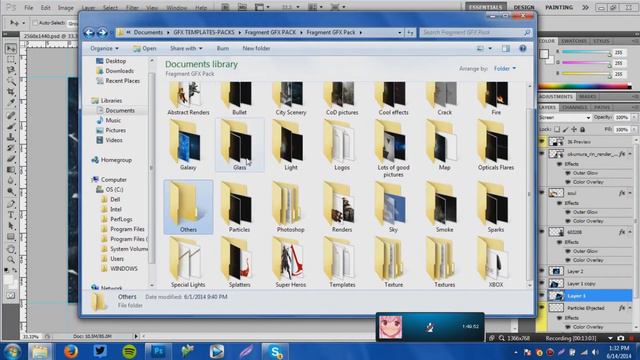The height and width of the screenshot is (360, 640).
Task: Open the address bar history dropdown
Action: click(x=400, y=32)
